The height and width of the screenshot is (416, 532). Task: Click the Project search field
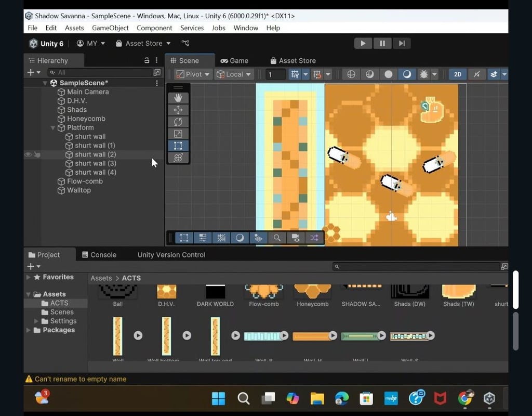pyautogui.click(x=417, y=267)
